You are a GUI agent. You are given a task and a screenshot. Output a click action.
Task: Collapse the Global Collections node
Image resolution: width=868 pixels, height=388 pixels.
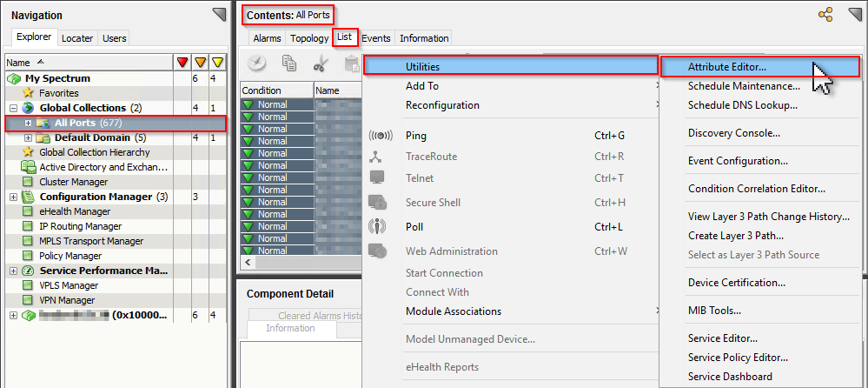(13, 108)
